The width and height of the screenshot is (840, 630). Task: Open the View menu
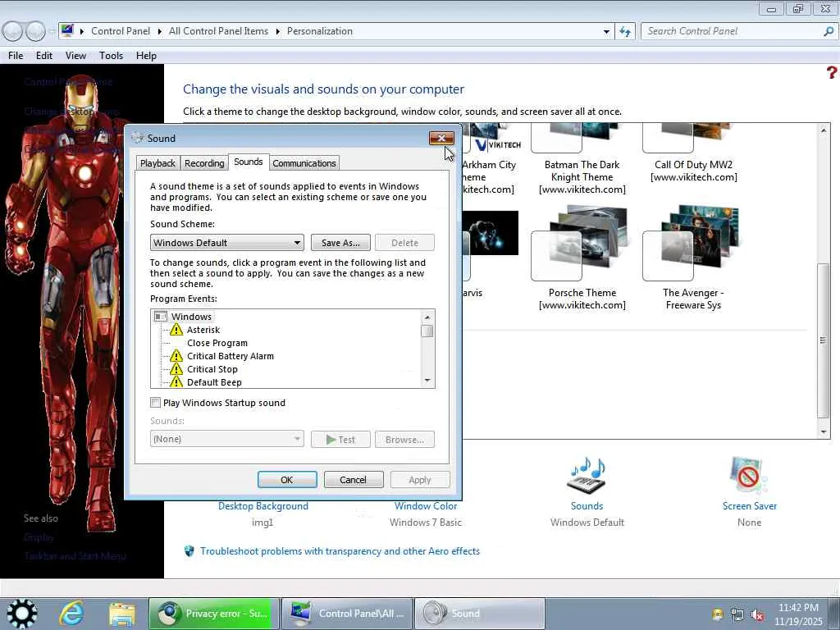coord(75,55)
